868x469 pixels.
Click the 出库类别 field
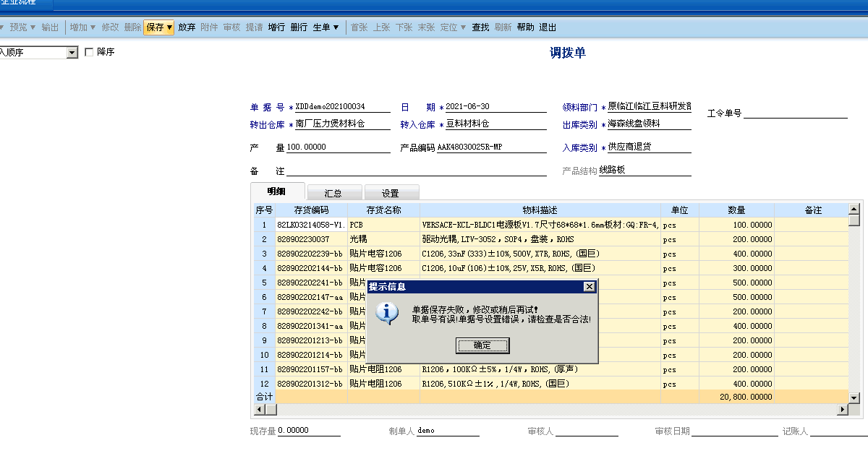point(649,124)
